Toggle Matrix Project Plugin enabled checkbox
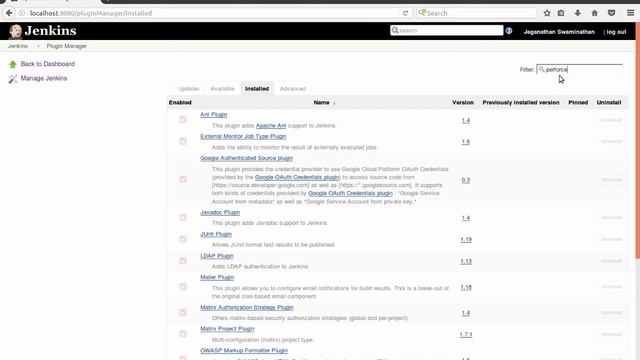640x360 pixels. point(183,333)
